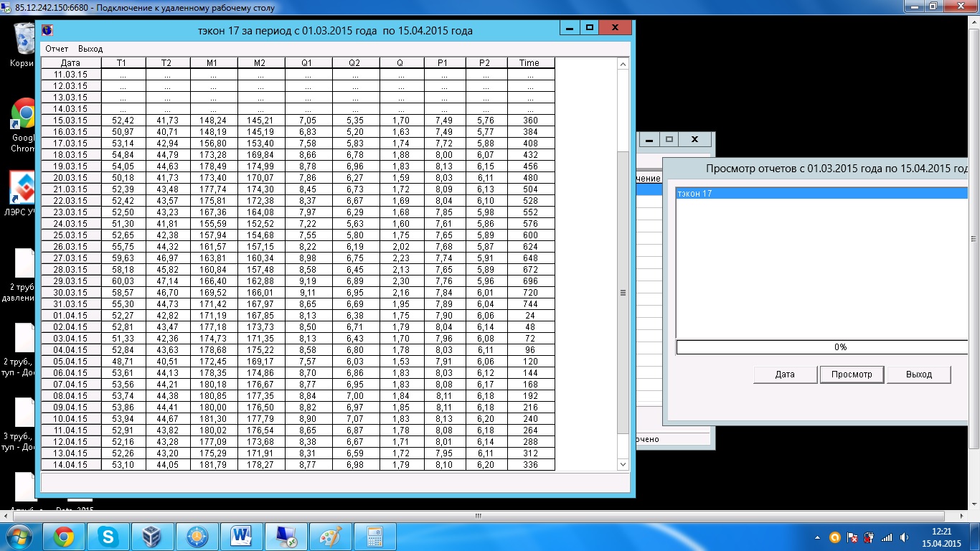This screenshot has width=980, height=551.
Task: Switch to Remote Desktop taskbar icon
Action: pyautogui.click(x=286, y=537)
